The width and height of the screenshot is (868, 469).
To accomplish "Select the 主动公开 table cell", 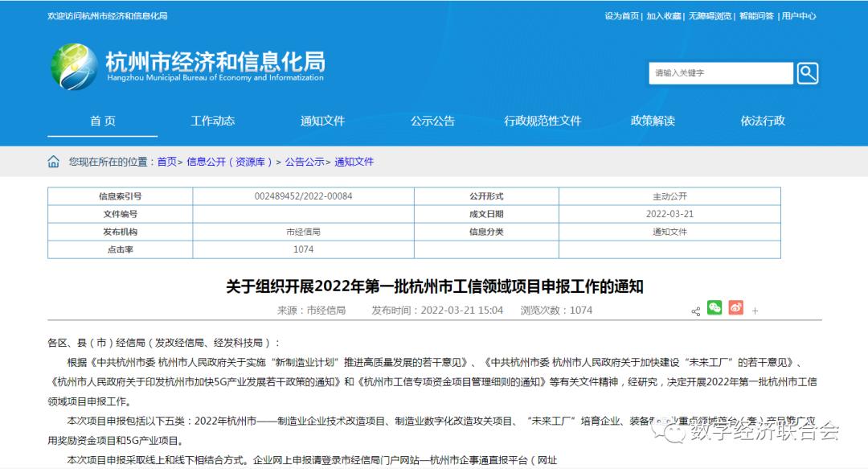I will pyautogui.click(x=669, y=196).
